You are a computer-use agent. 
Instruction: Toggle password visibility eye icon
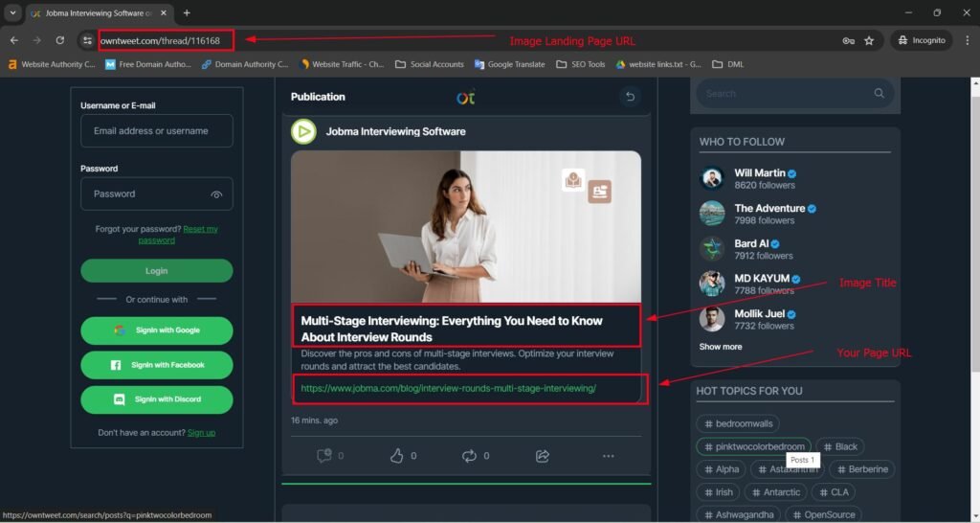[x=216, y=194]
